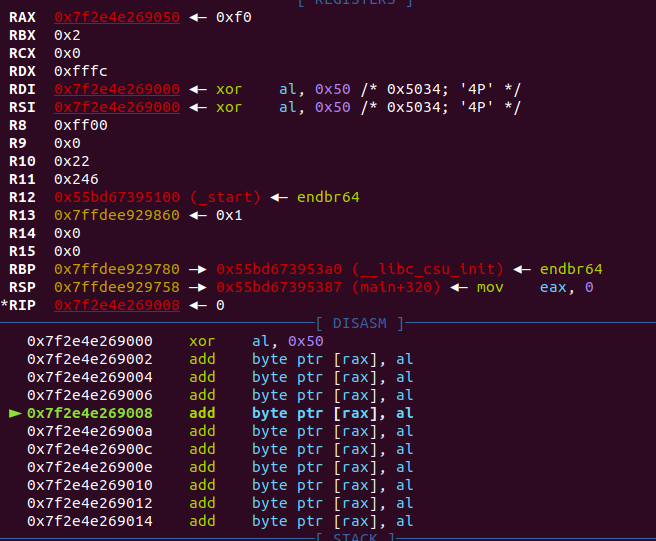
Task: Click the underlined RAX address 0x7f2e4e269050
Action: click(x=117, y=17)
